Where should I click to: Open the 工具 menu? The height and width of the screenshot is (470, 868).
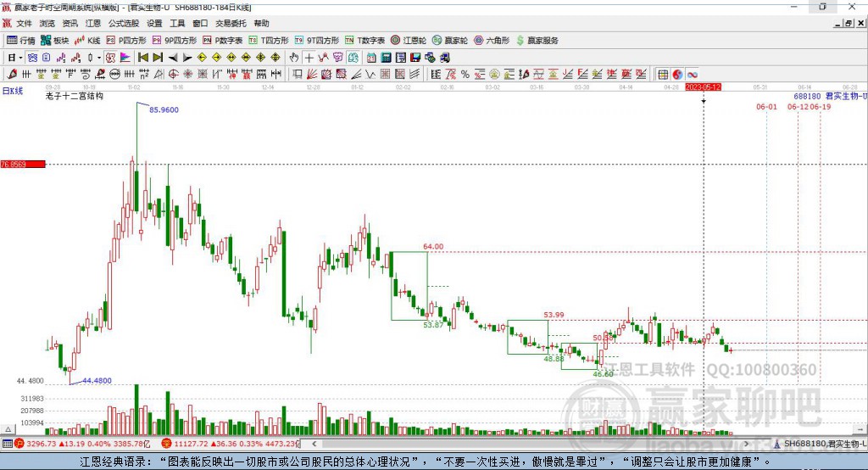[177, 23]
